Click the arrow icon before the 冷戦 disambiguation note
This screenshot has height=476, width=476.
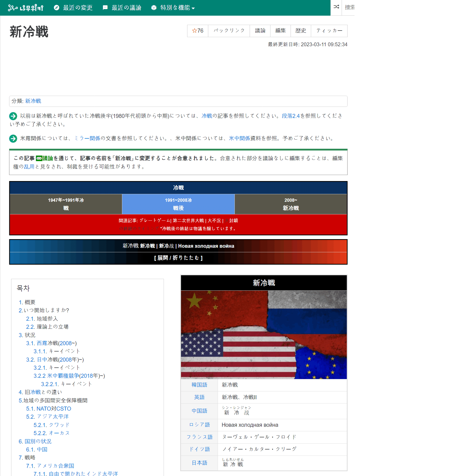(13, 116)
